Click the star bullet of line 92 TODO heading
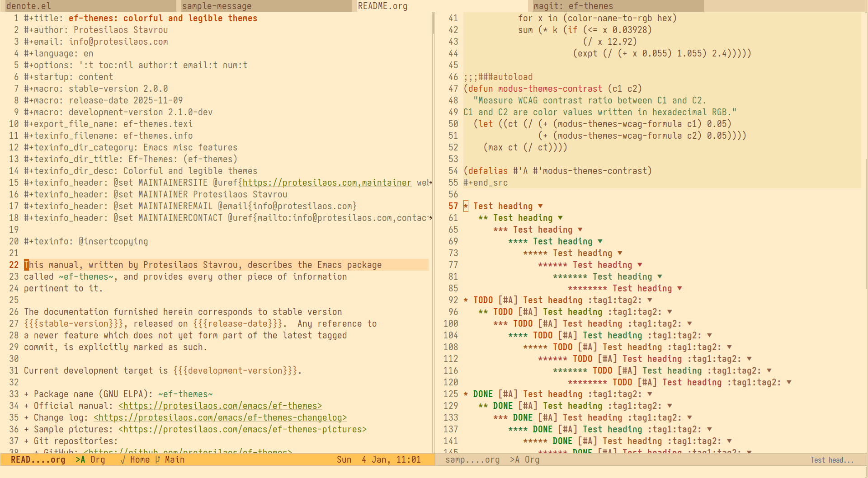 [x=466, y=300]
